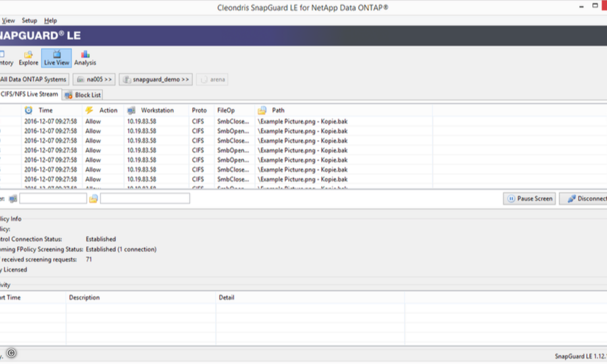Screen dimensions: 607x364
Task: Select the snapguard_demo >> breadcrumb button
Action: tap(156, 79)
